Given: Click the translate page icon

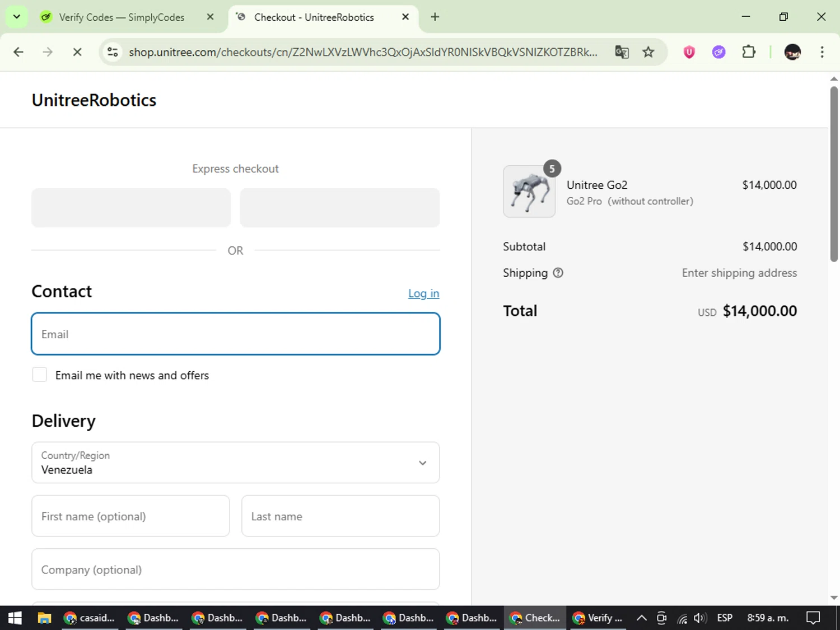Looking at the screenshot, I should pos(622,52).
